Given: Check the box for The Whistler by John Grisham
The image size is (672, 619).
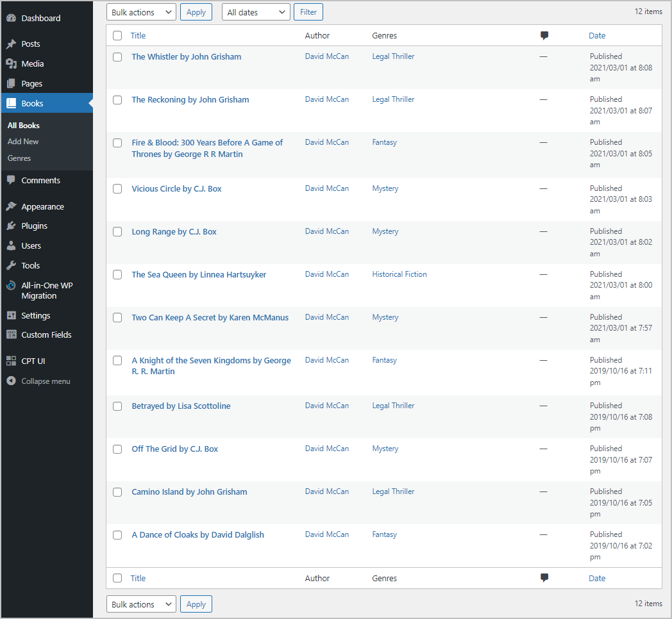Looking at the screenshot, I should click(x=117, y=57).
